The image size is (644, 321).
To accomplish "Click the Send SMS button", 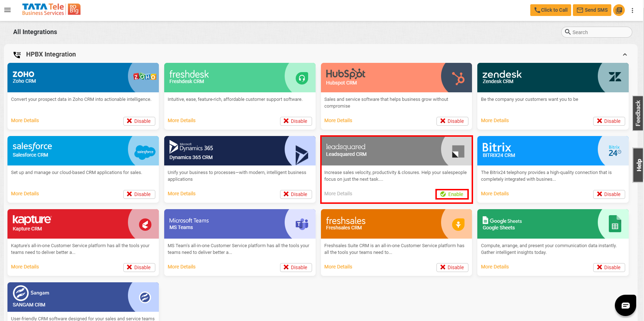I will 592,10.
